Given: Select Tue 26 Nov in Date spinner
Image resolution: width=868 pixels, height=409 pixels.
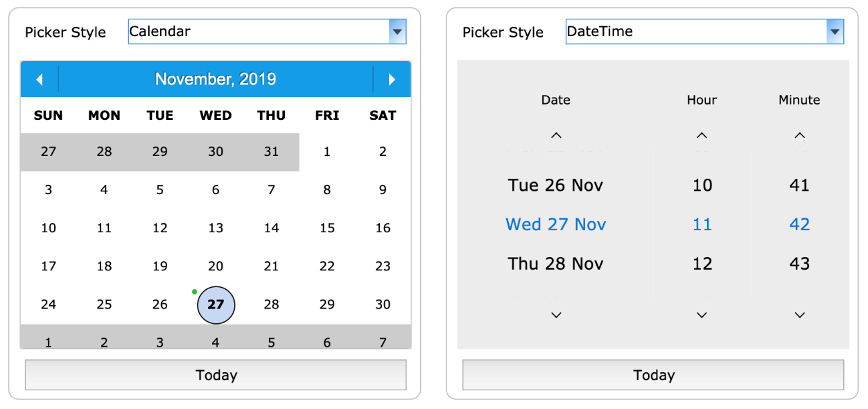Looking at the screenshot, I should tap(556, 185).
